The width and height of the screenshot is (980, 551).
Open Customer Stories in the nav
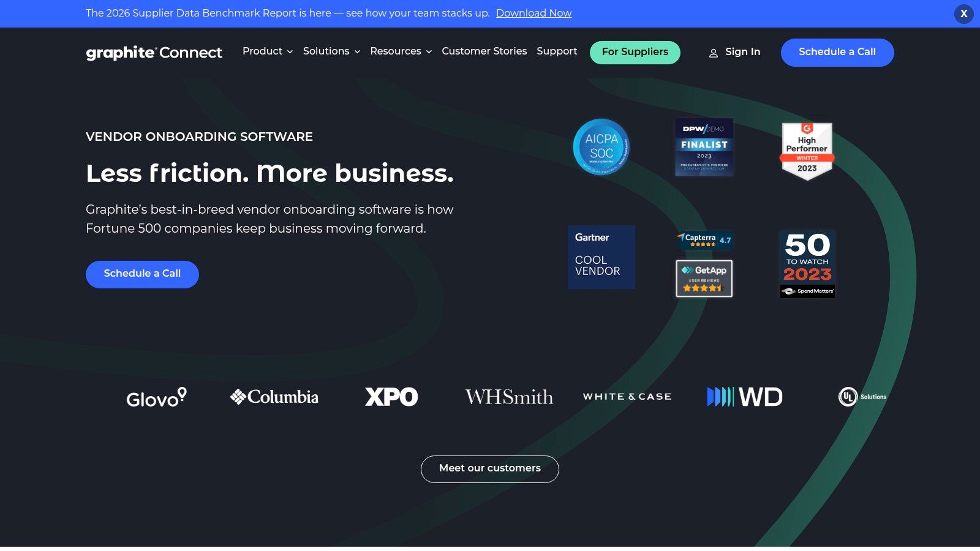[484, 51]
